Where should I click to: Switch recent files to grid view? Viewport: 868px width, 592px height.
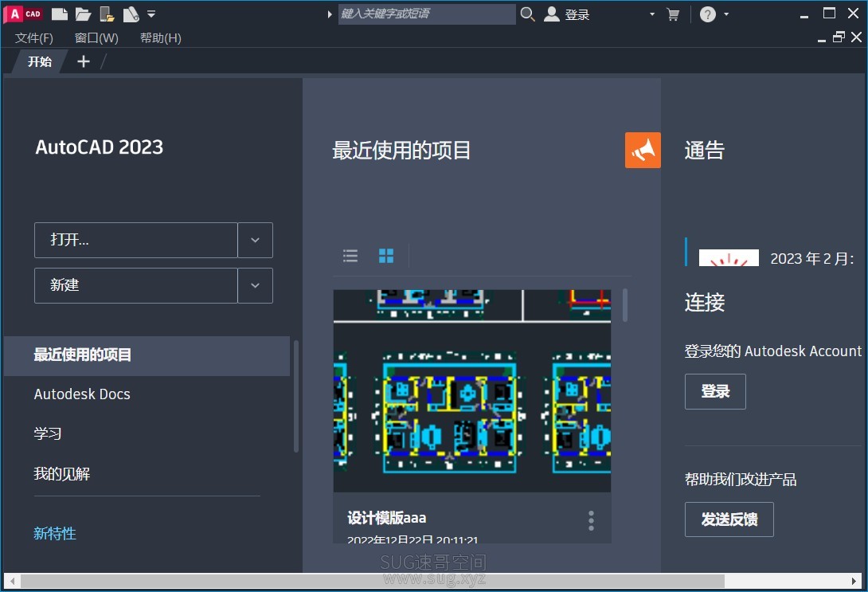point(386,256)
